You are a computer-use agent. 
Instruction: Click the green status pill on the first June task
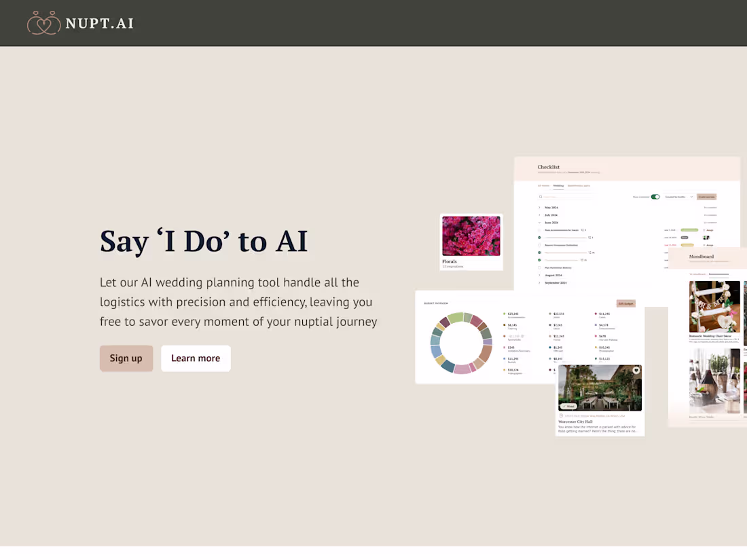click(689, 230)
